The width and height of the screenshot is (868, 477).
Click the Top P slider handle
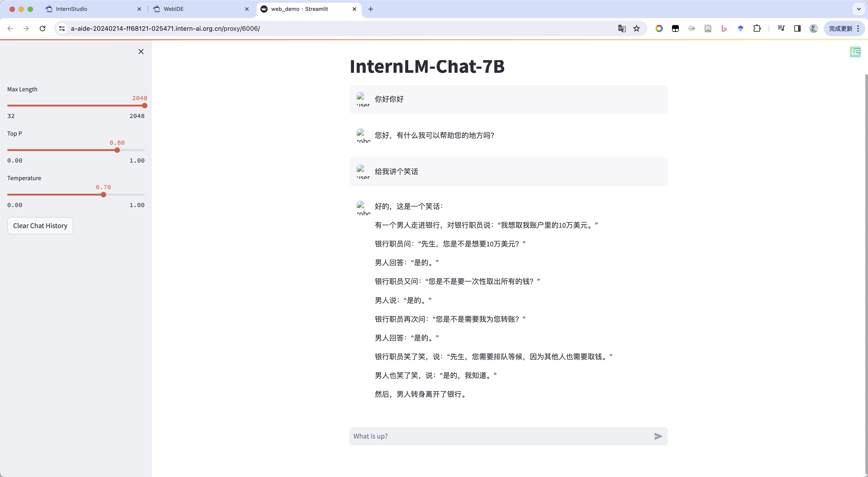point(117,150)
